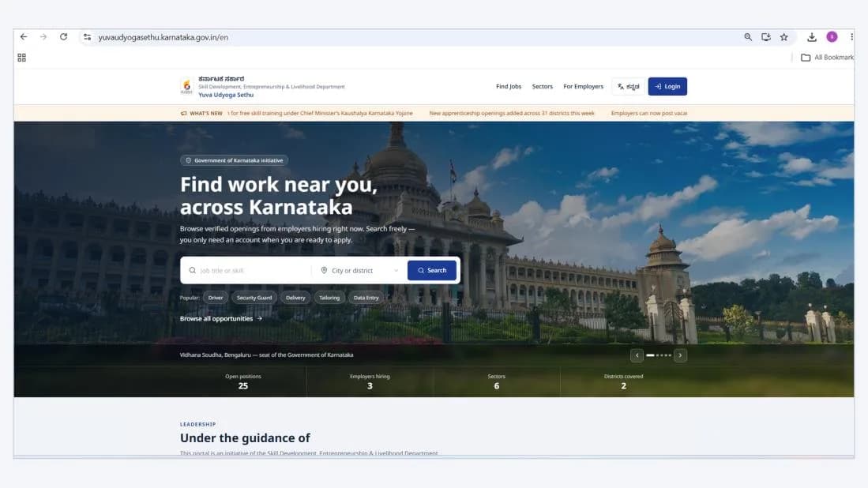Click the Under the guidance of heading
This screenshot has width=868, height=488.
click(x=245, y=438)
